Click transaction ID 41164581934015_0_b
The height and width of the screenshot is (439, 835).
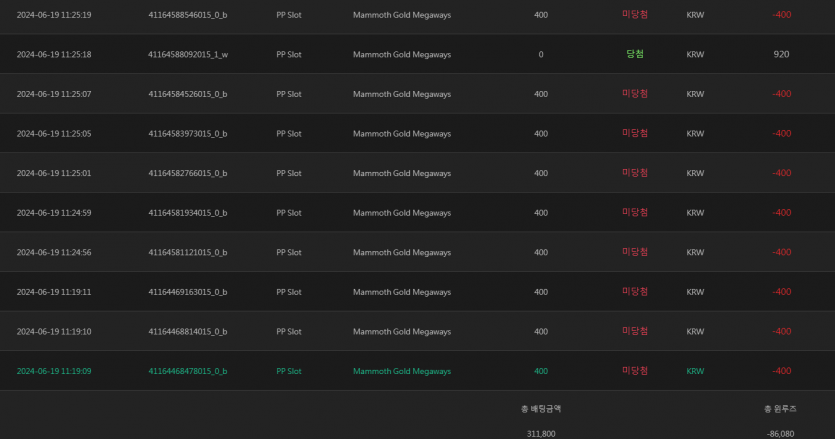tap(187, 213)
